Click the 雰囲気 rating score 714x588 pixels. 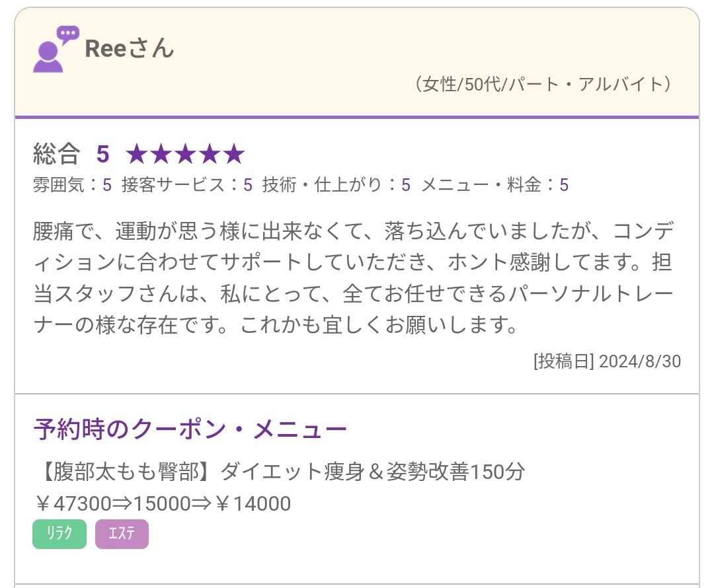pos(106,186)
